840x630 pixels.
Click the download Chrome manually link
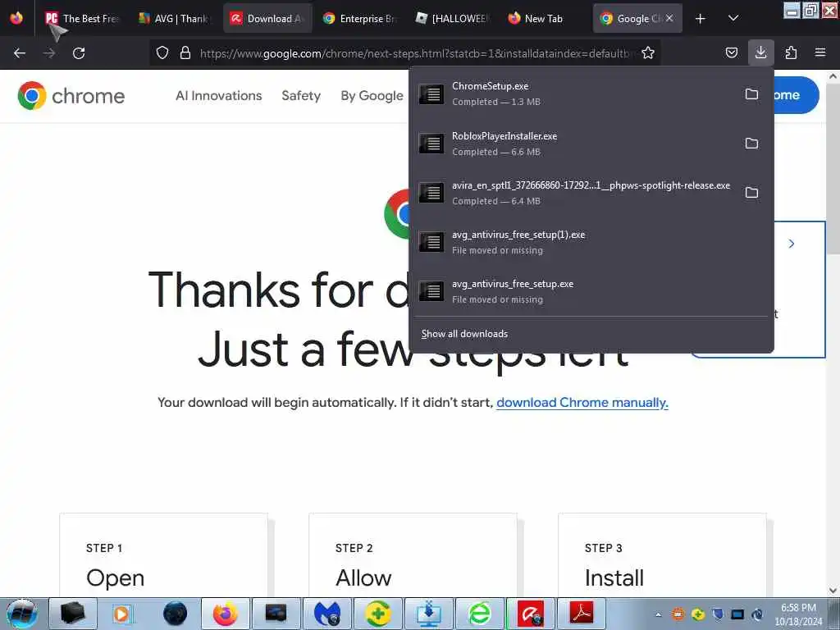point(582,403)
